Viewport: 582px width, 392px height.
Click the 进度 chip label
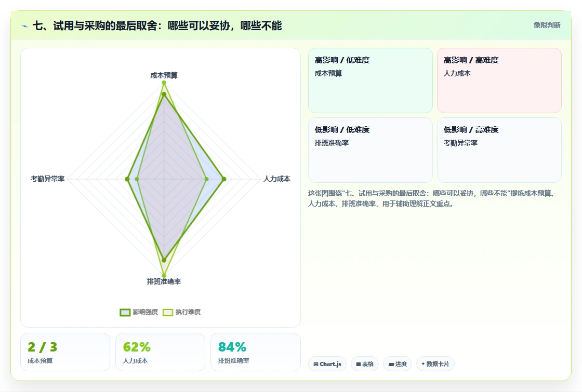[401, 364]
